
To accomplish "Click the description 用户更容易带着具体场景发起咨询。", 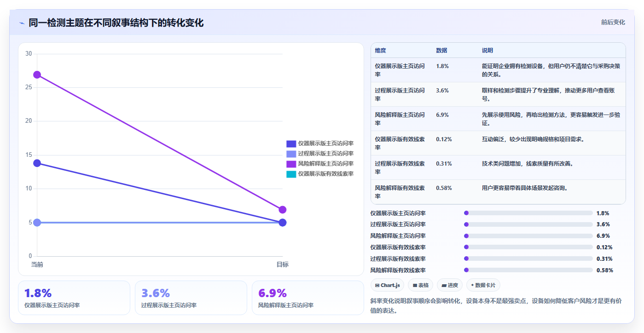I will coord(525,188).
